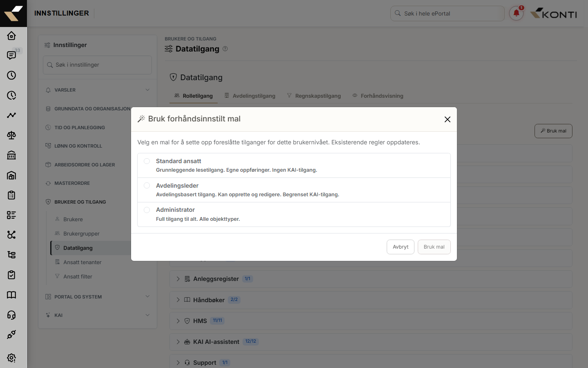Open the chat messages icon with the badge
This screenshot has width=588, height=368.
pos(11,55)
